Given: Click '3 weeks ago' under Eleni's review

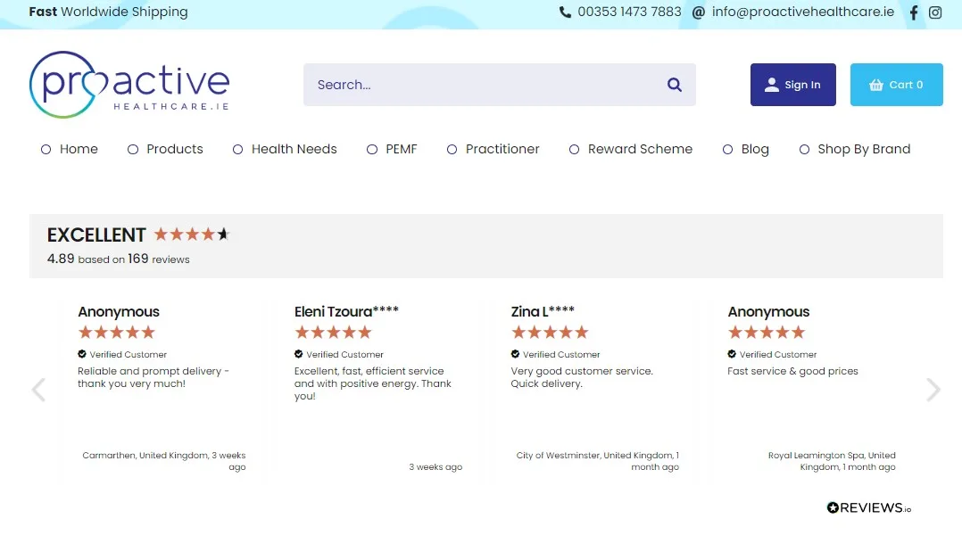Looking at the screenshot, I should [435, 466].
